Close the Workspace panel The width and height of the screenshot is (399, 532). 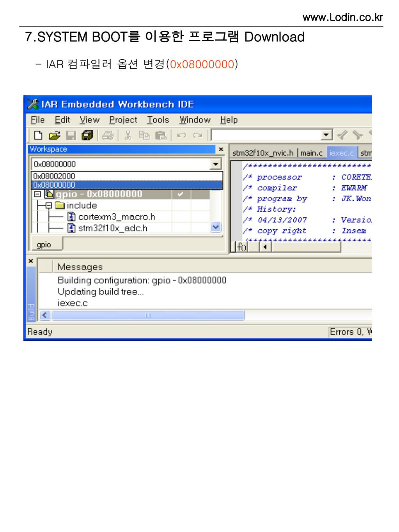221,149
